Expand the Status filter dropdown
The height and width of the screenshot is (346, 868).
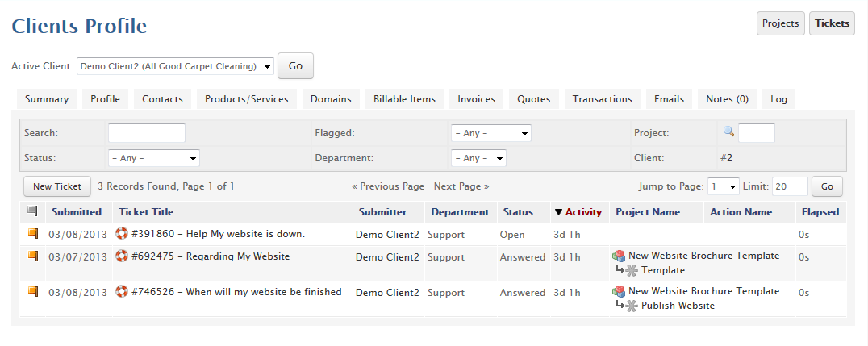(x=153, y=158)
